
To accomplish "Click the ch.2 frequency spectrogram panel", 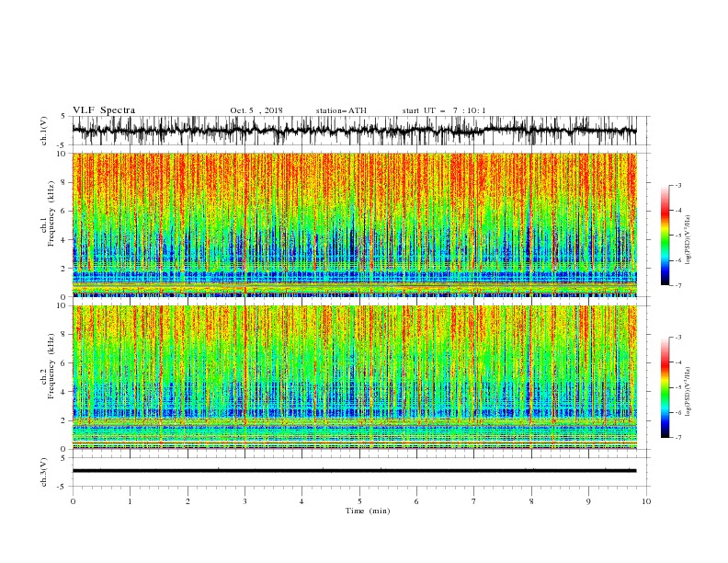I will coord(355,377).
